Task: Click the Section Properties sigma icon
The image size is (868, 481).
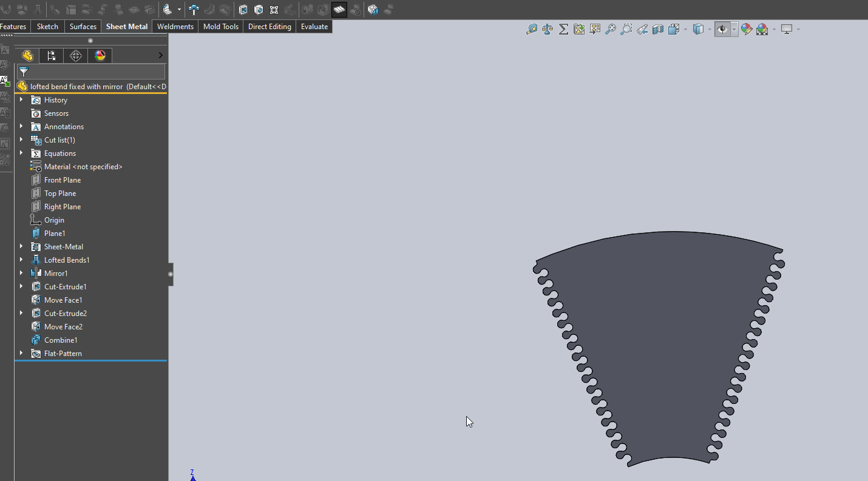Action: pos(563,29)
